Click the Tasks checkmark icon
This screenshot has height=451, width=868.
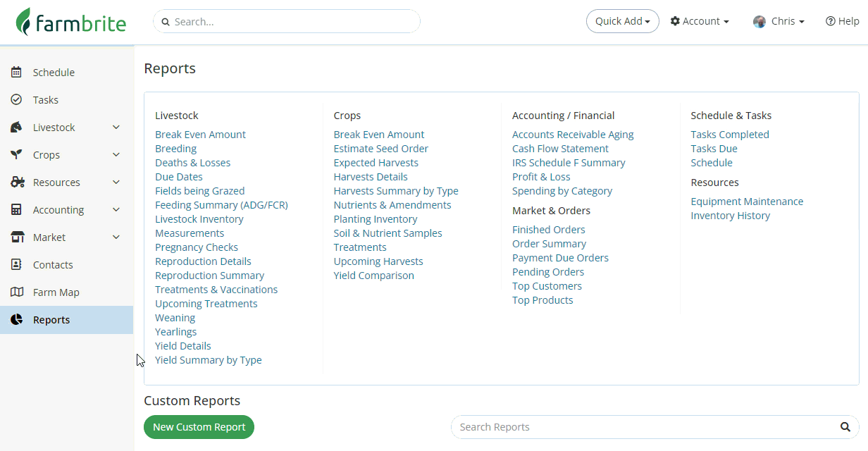click(x=17, y=99)
